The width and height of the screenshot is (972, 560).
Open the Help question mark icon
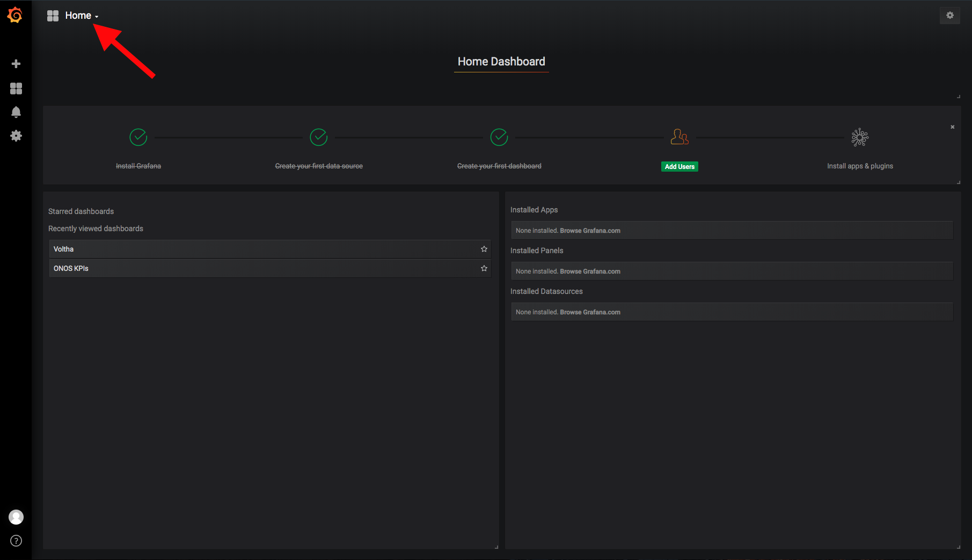tap(16, 541)
